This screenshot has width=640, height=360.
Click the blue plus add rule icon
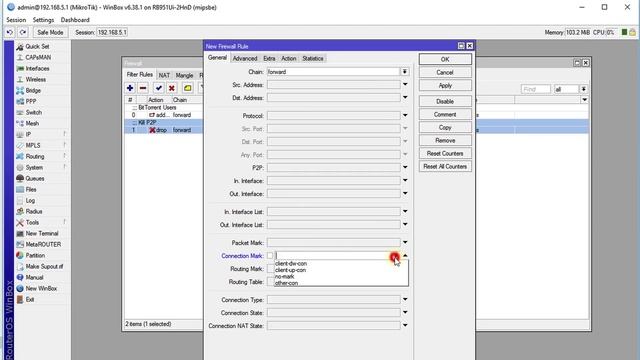point(130,88)
